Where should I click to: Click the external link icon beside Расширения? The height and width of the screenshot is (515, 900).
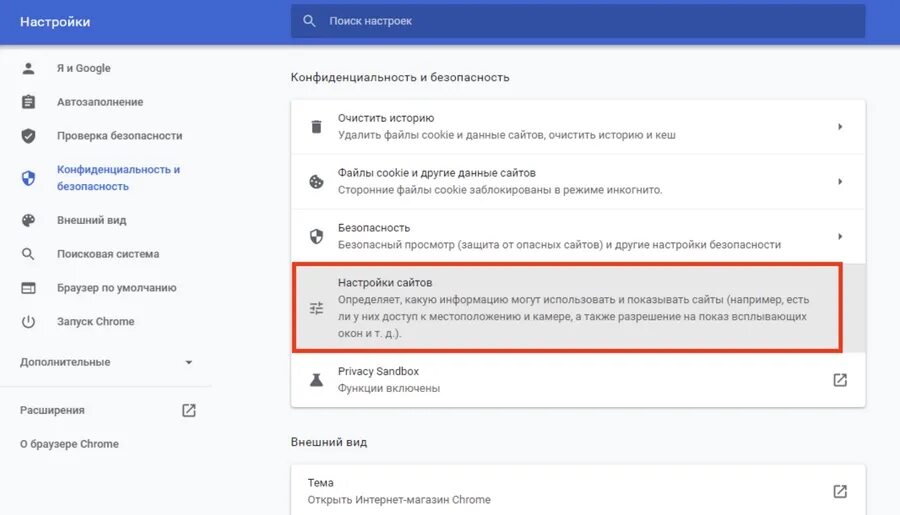pyautogui.click(x=189, y=411)
